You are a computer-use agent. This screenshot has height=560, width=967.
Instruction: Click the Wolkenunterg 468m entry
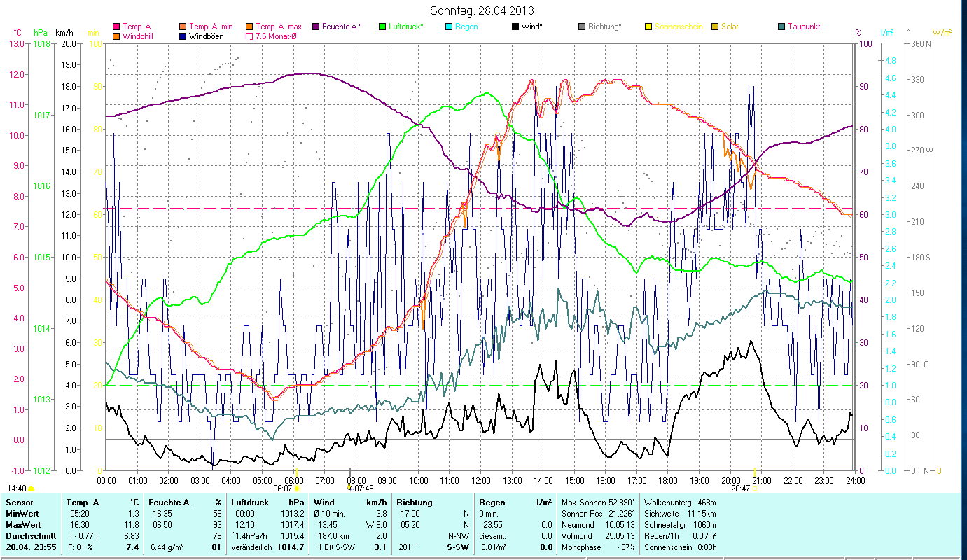pos(680,503)
